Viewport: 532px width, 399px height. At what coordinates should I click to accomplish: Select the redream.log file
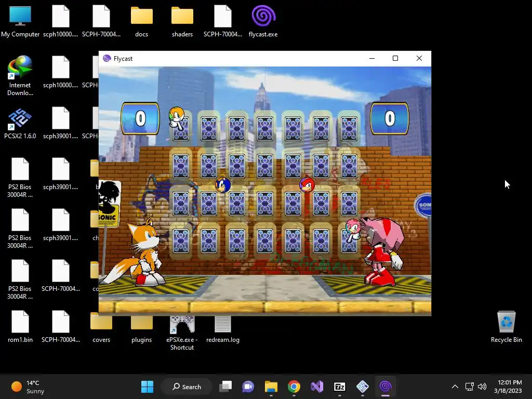222,329
